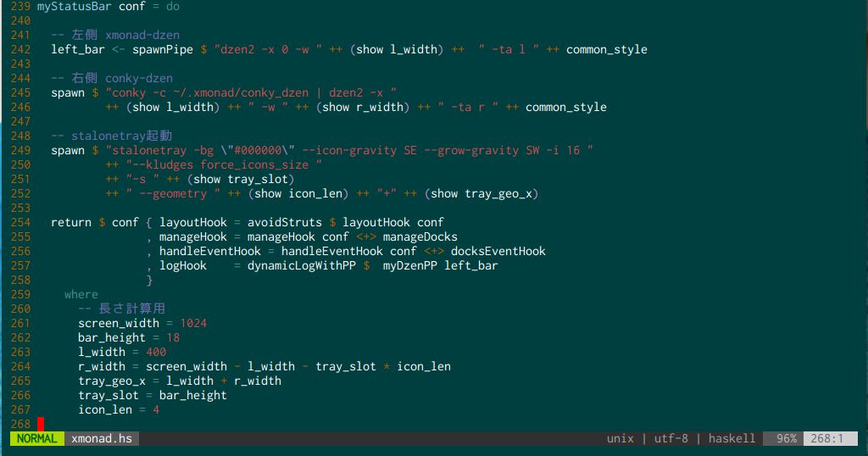Click the haskell filetype indicator
The image size is (868, 456).
[x=732, y=439]
